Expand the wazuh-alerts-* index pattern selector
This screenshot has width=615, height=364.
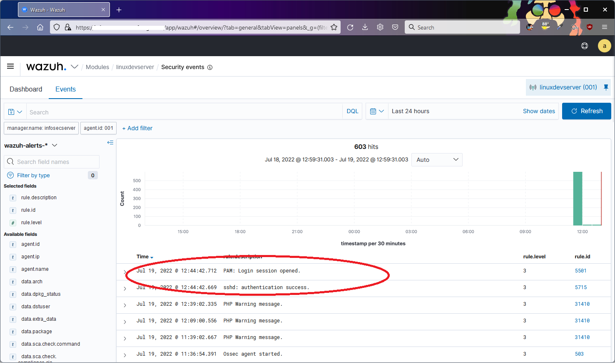[55, 145]
